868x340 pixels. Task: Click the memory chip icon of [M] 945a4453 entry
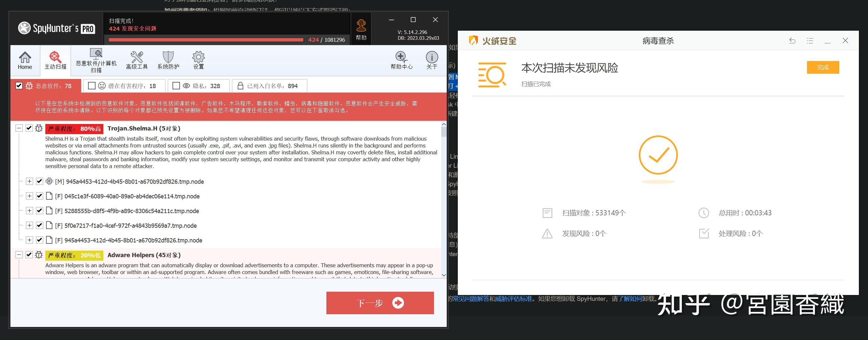tap(49, 181)
